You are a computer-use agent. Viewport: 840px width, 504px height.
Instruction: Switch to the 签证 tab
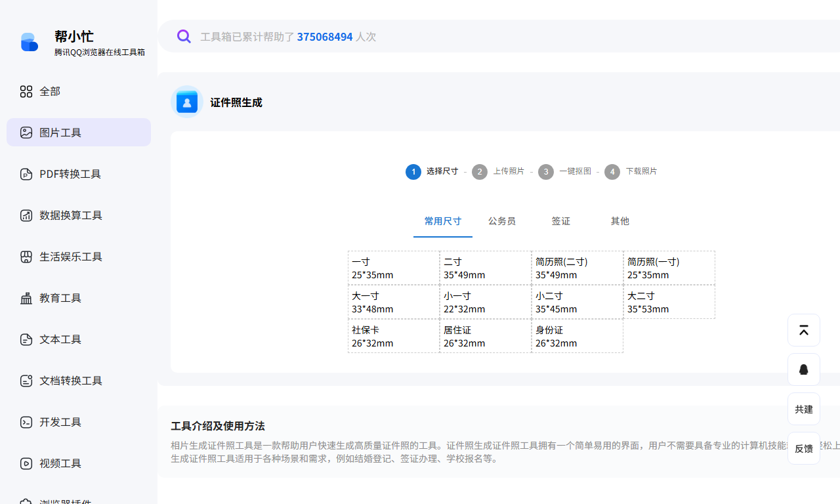pyautogui.click(x=561, y=221)
